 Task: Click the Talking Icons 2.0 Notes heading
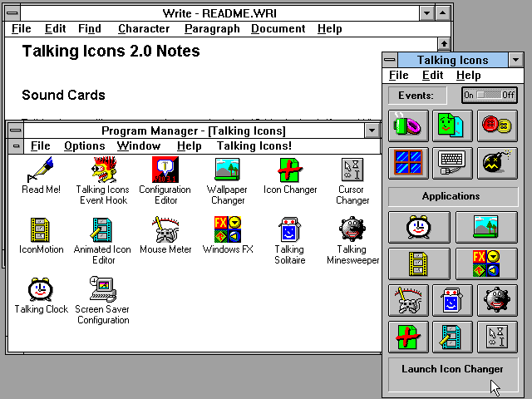[111, 51]
